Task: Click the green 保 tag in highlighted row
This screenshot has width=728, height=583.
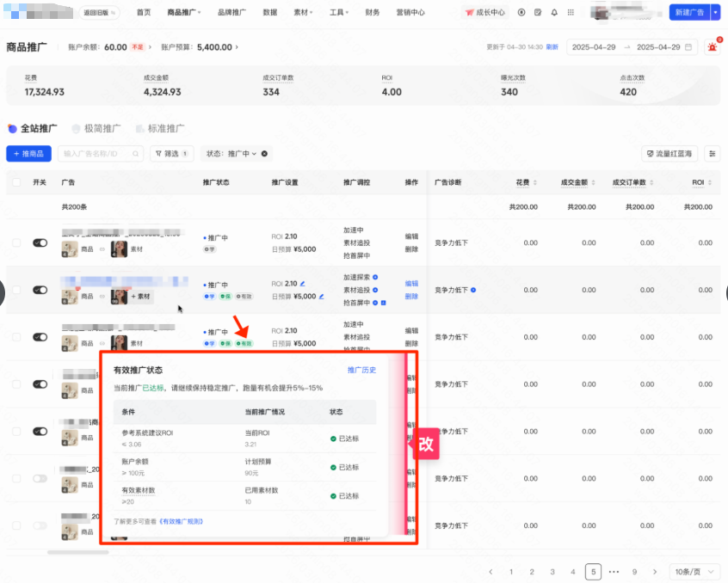Action: point(225,297)
